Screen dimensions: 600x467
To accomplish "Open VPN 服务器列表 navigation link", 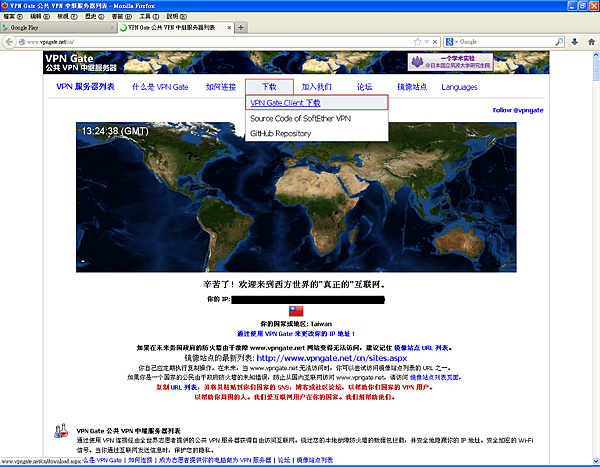I will point(85,87).
